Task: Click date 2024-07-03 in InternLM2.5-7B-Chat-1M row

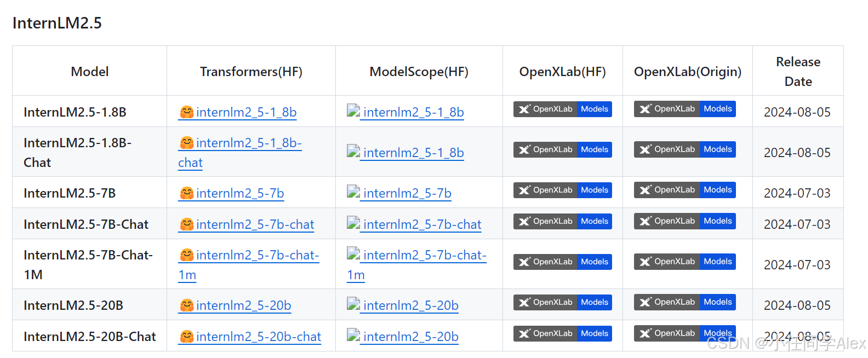Action: [x=797, y=265]
